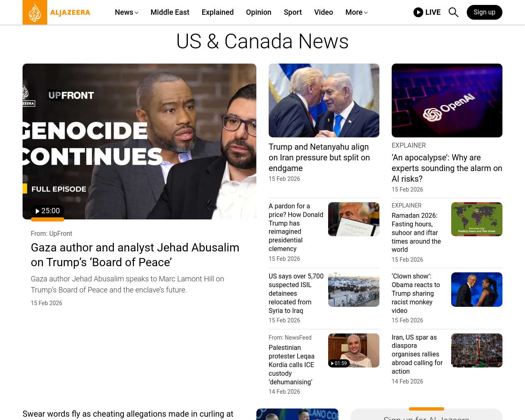
Task: Click the UpFront source link
Action: pos(60,233)
